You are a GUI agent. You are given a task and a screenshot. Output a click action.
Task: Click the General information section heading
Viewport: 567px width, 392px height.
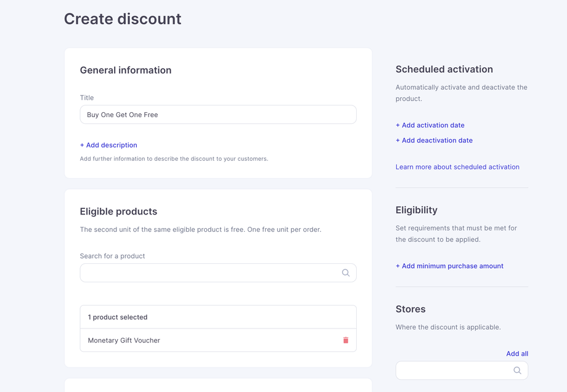[126, 70]
